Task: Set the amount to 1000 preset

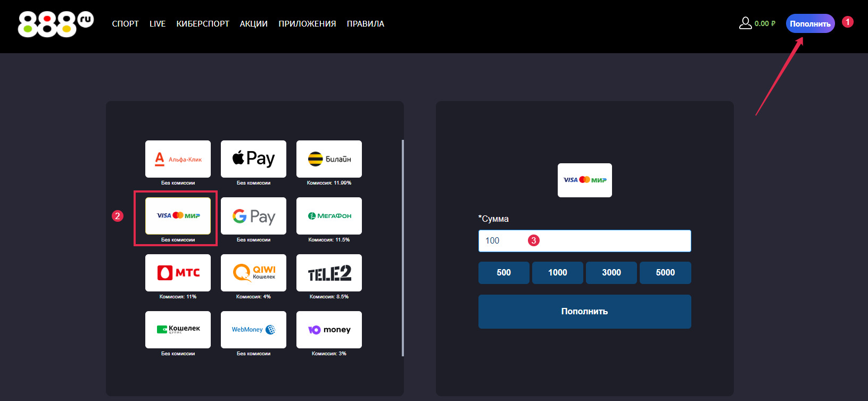Action: [x=557, y=273]
